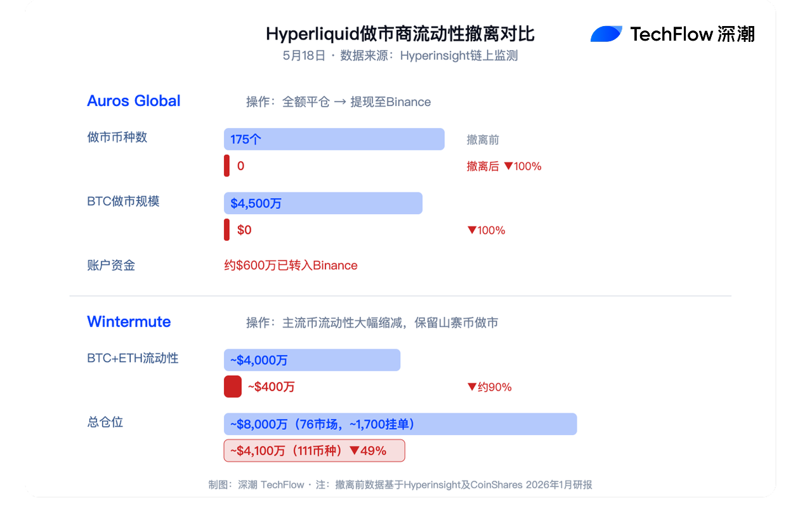Select the blue "175个" bar
812x508 pixels.
point(334,139)
